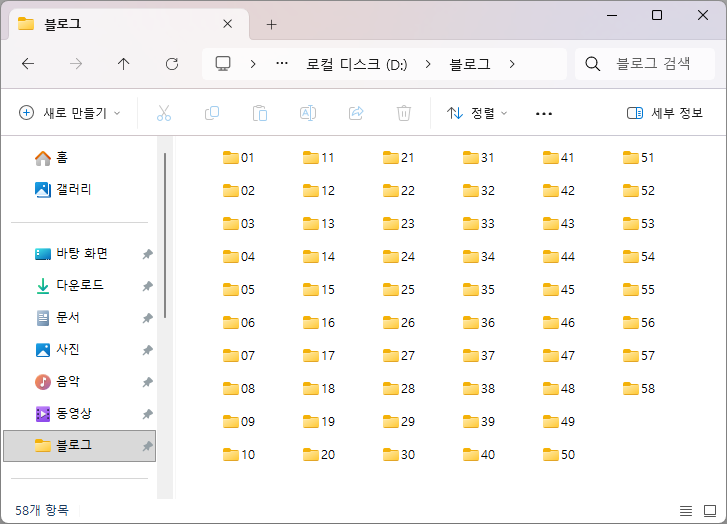Click 로컬 디스크 (D:) in the address bar
Viewport: 727px width, 524px height.
tap(357, 64)
